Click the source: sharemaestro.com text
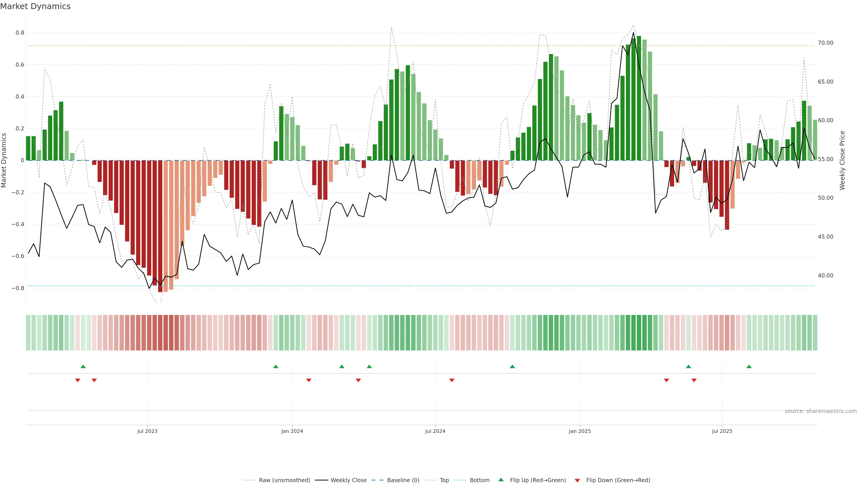 [821, 411]
